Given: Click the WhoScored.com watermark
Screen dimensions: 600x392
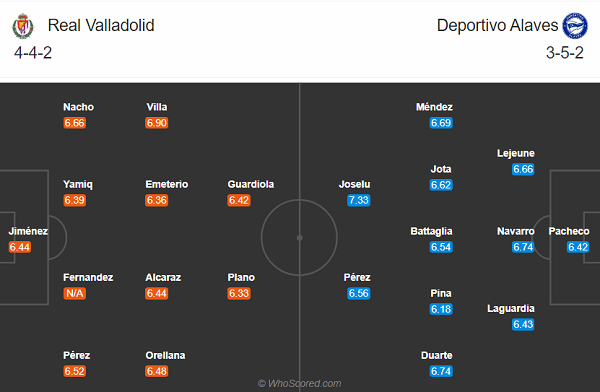Looking at the screenshot, I should [299, 383].
